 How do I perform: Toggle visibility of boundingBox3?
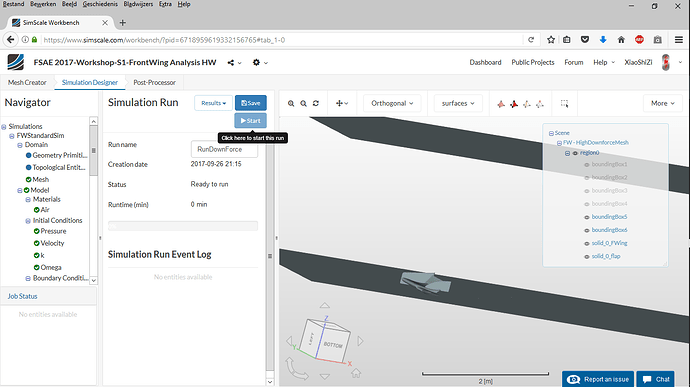click(587, 191)
